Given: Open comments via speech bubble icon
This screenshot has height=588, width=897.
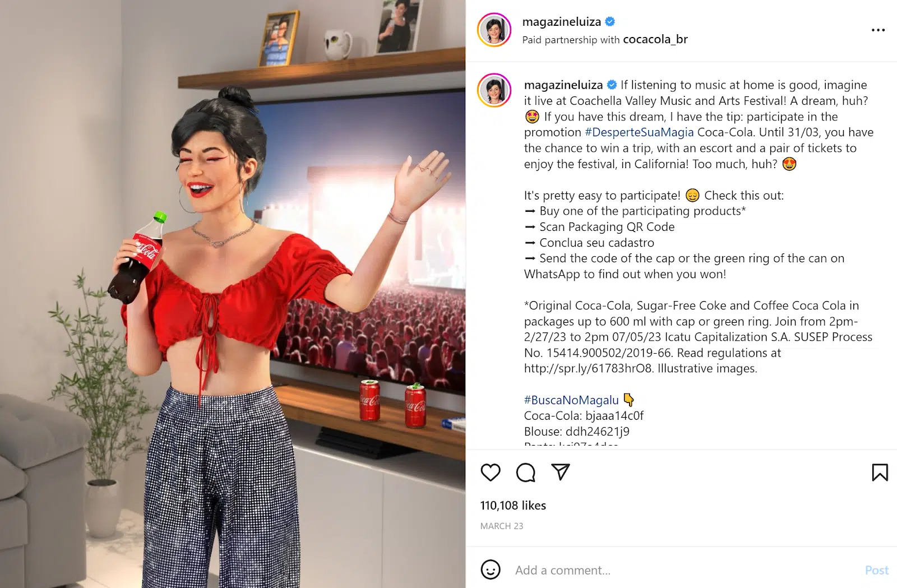Looking at the screenshot, I should pyautogui.click(x=525, y=473).
